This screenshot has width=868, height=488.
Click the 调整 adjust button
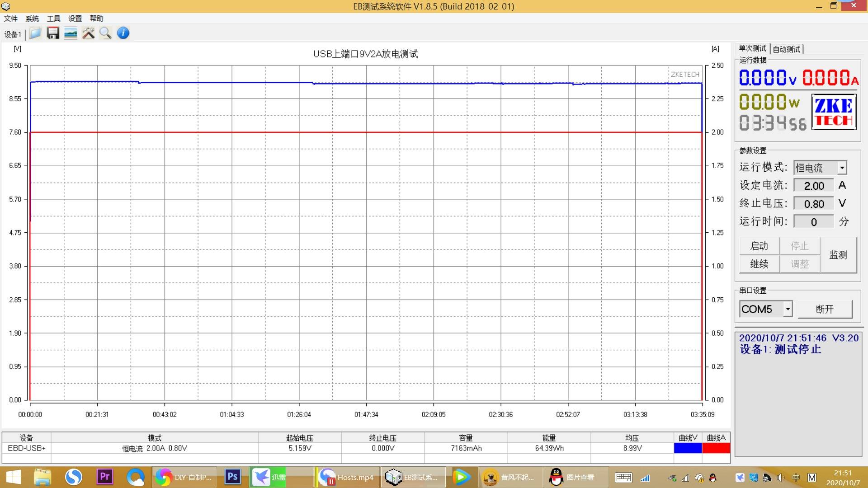tap(800, 264)
